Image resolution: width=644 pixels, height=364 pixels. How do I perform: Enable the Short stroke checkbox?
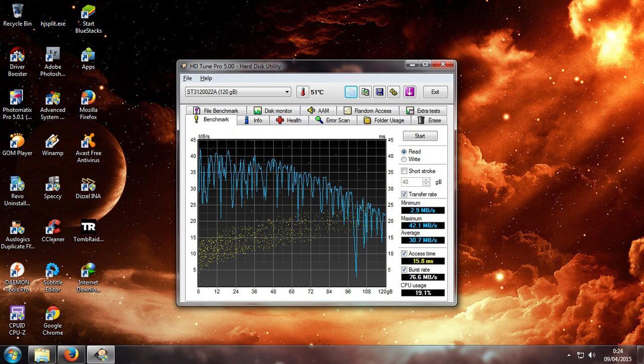(404, 171)
